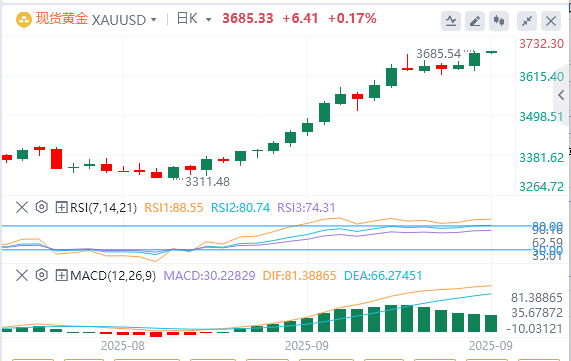This screenshot has height=361, width=571.
Task: Expand the RSI panel plus icon
Action: 61,208
